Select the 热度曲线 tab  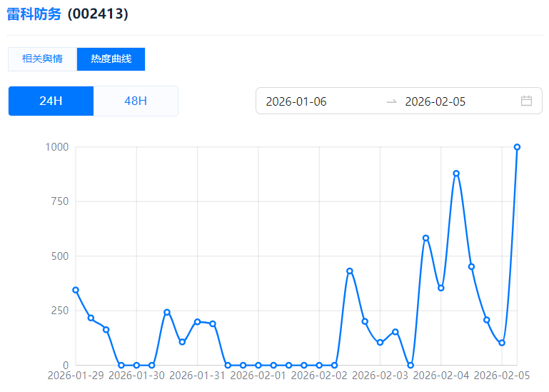pos(111,59)
